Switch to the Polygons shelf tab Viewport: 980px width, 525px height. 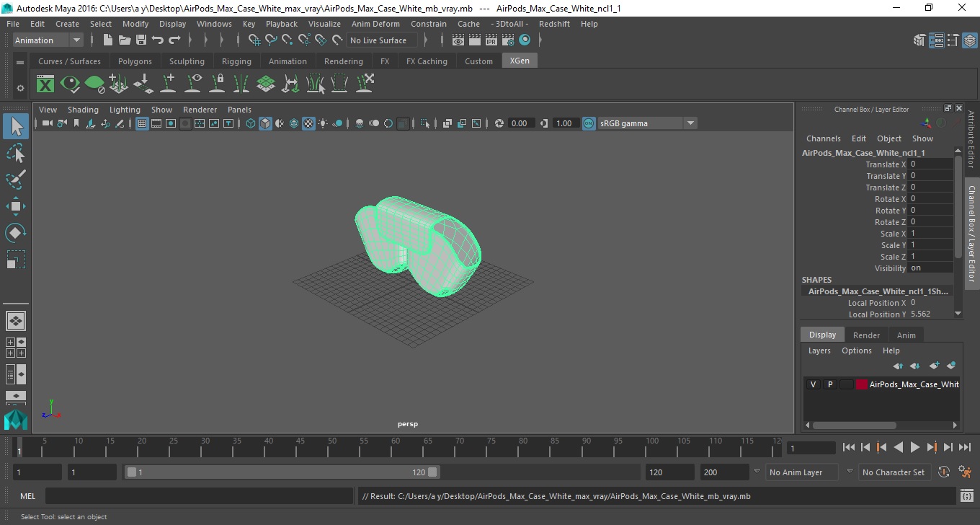point(135,61)
